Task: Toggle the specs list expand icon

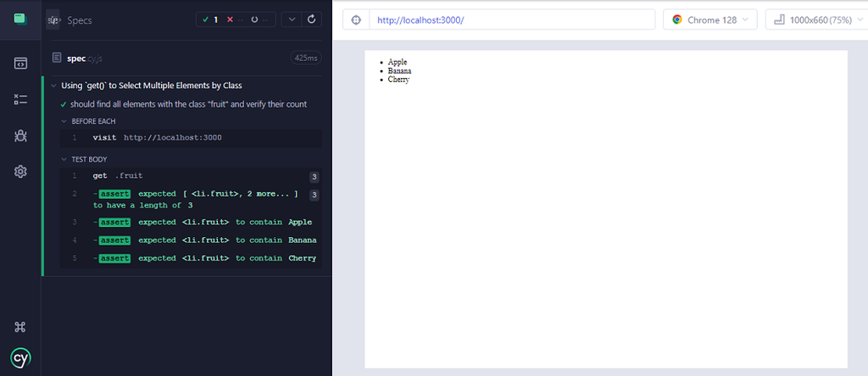Action: (x=53, y=20)
